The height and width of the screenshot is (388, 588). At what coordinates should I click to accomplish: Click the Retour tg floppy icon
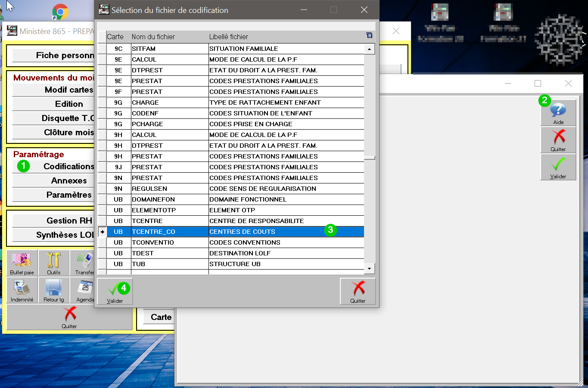tap(54, 290)
